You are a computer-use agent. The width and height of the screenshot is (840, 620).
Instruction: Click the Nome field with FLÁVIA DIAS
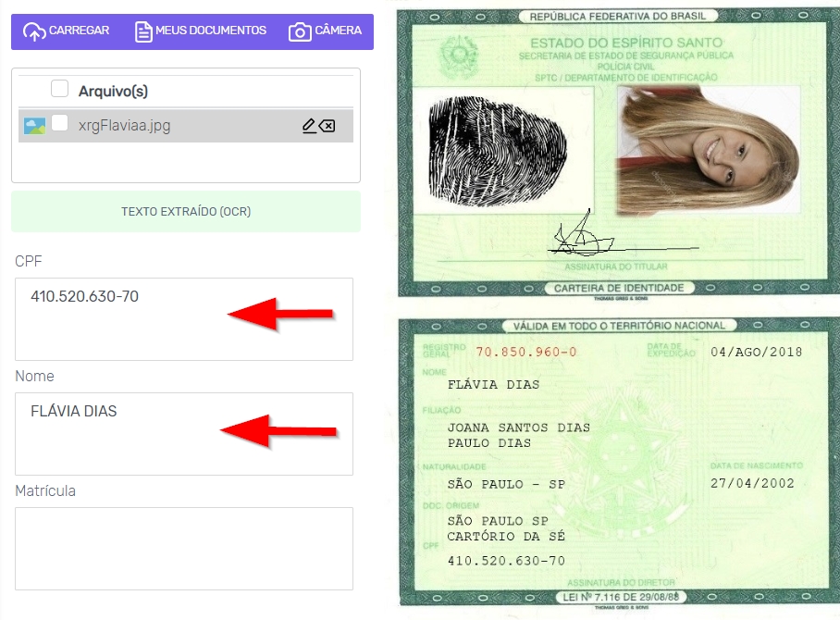coord(184,433)
